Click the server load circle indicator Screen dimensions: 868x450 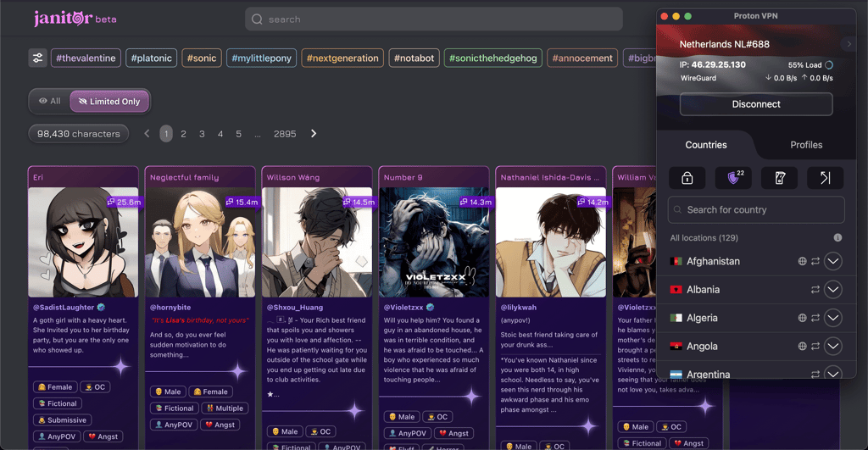point(829,64)
